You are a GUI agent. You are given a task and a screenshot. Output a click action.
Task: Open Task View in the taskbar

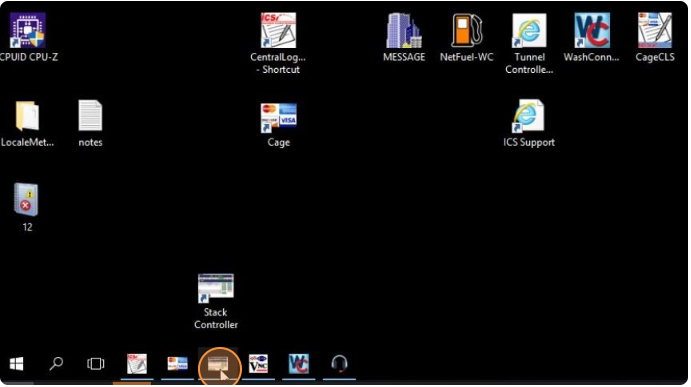(x=96, y=364)
